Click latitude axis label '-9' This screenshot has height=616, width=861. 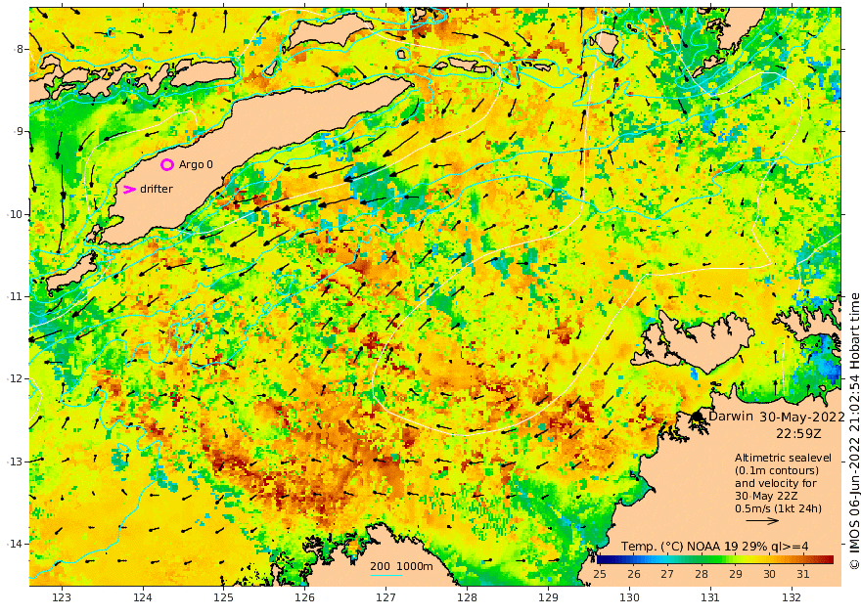pyautogui.click(x=20, y=132)
